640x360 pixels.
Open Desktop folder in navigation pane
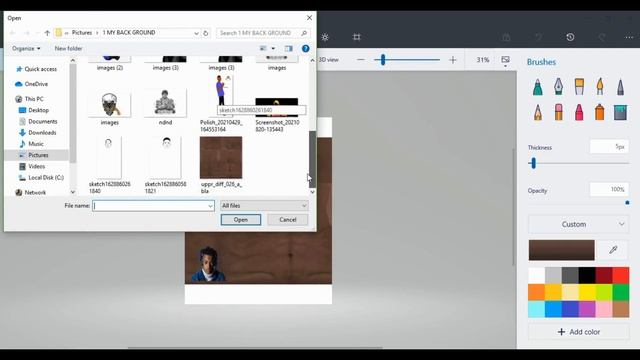click(38, 110)
